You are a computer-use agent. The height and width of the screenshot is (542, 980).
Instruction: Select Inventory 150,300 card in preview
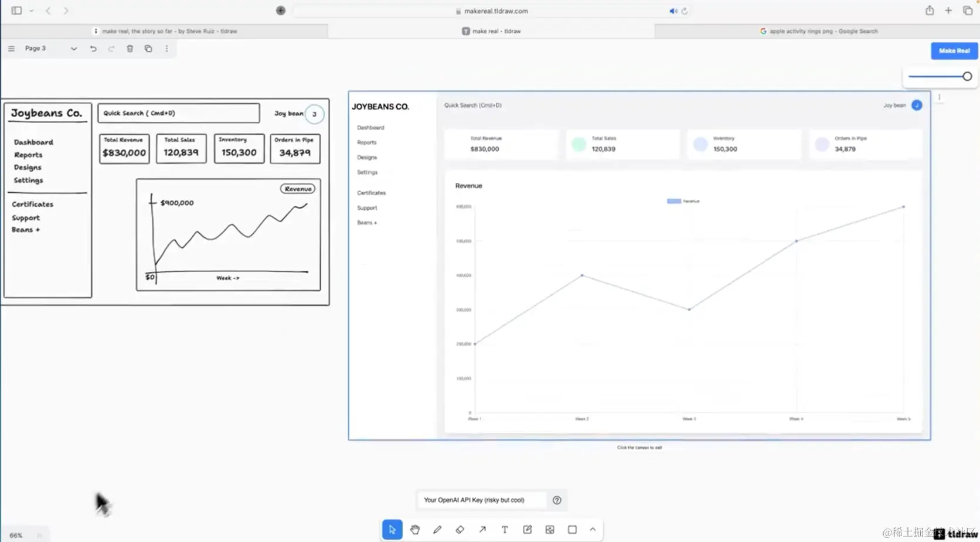(x=744, y=144)
